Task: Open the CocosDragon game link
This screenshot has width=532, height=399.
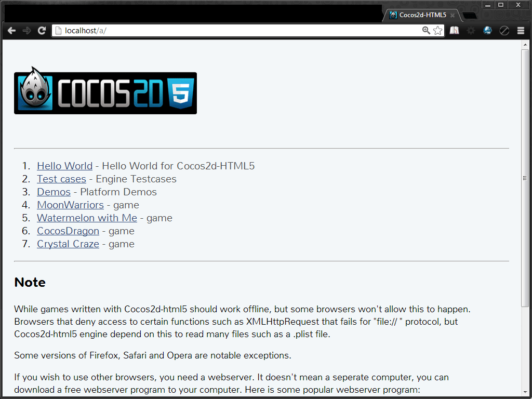Action: pos(68,231)
